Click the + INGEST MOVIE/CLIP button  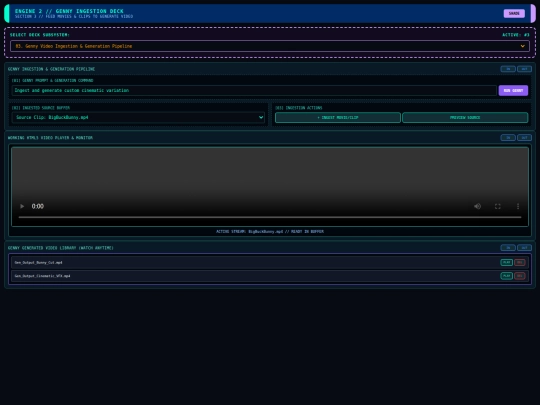click(338, 117)
